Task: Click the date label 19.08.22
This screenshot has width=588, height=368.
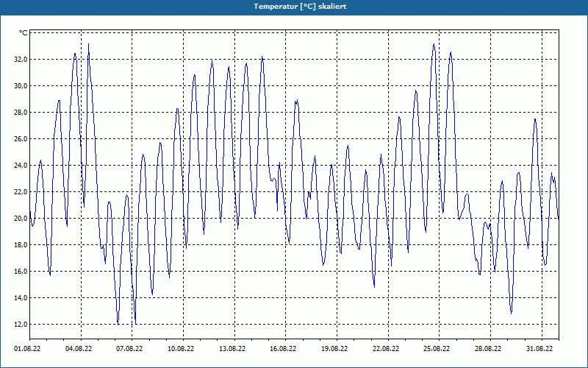Action: pos(334,349)
